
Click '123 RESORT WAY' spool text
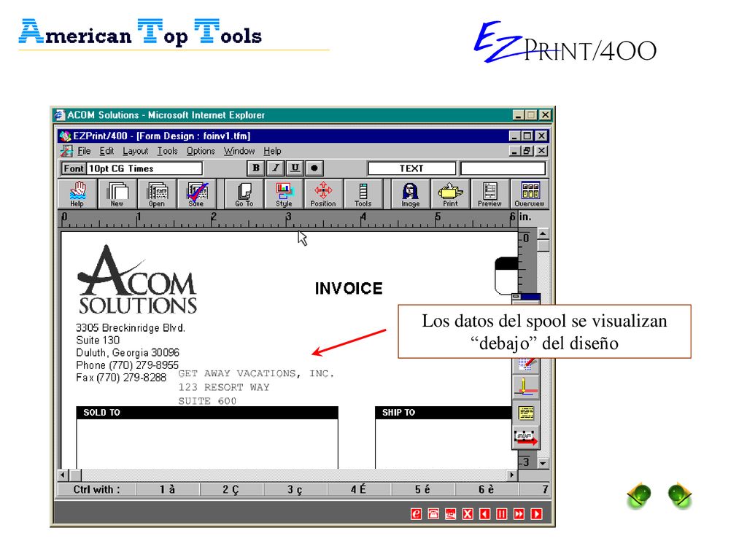pyautogui.click(x=224, y=388)
